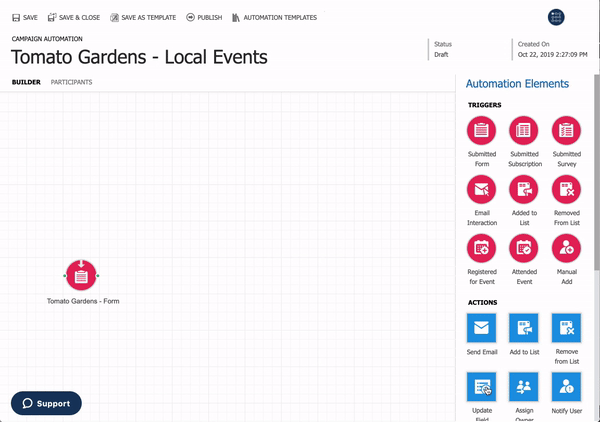Open the round app grid icon
This screenshot has width=600, height=422.
click(556, 17)
